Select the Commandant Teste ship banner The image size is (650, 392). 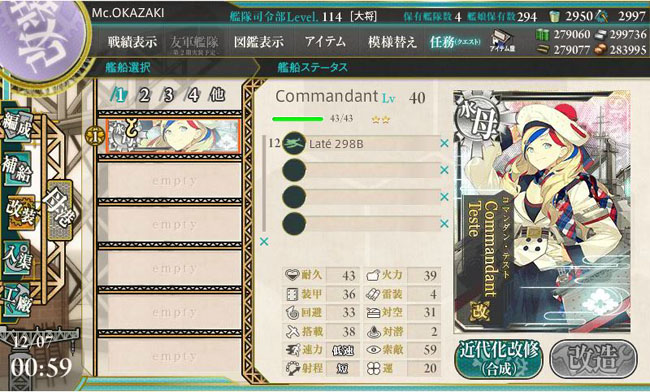(172, 136)
